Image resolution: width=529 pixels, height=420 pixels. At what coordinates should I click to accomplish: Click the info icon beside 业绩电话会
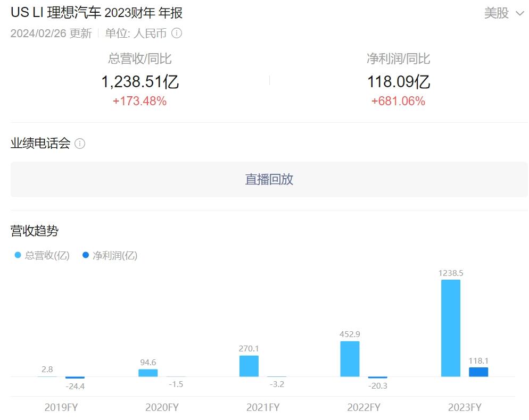coord(80,144)
